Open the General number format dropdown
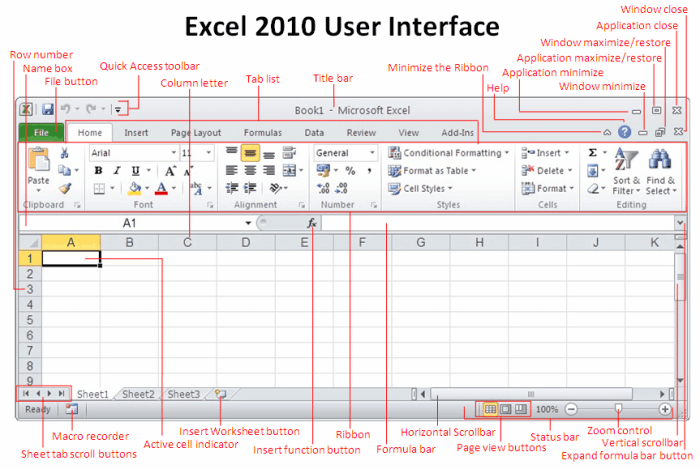Image resolution: width=700 pixels, height=469 pixels. (372, 153)
